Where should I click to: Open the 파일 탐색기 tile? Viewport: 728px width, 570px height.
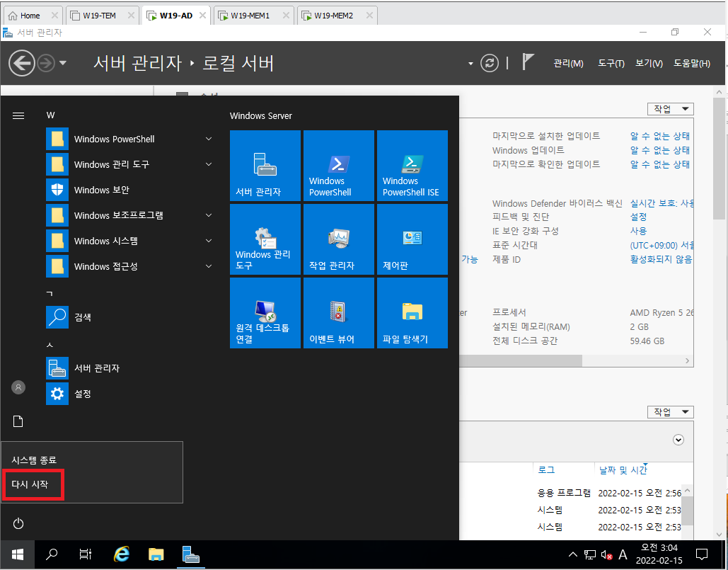412,313
